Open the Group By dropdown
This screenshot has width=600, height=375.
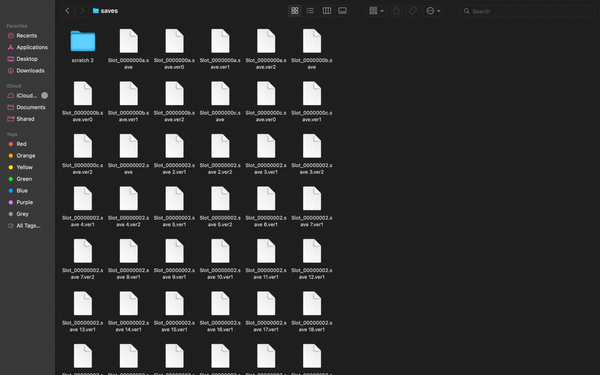[x=376, y=11]
